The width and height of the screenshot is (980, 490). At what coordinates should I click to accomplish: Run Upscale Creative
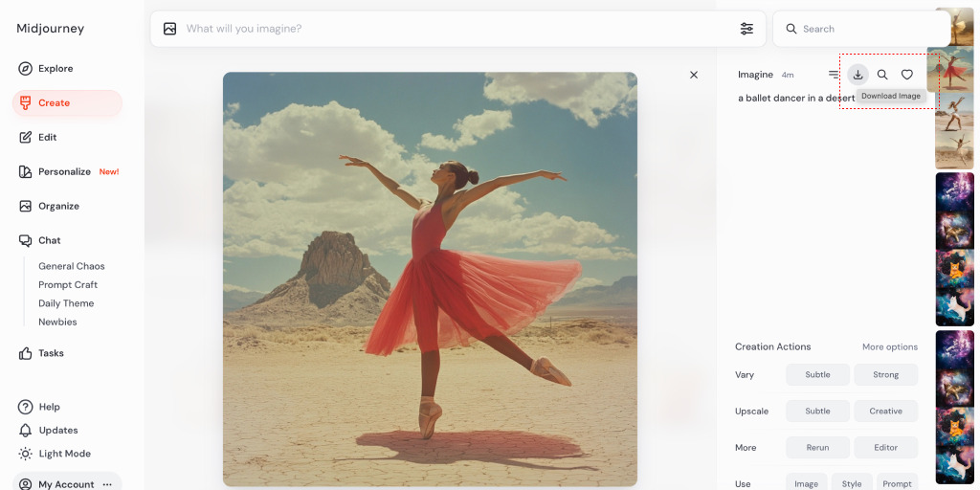pyautogui.click(x=885, y=412)
